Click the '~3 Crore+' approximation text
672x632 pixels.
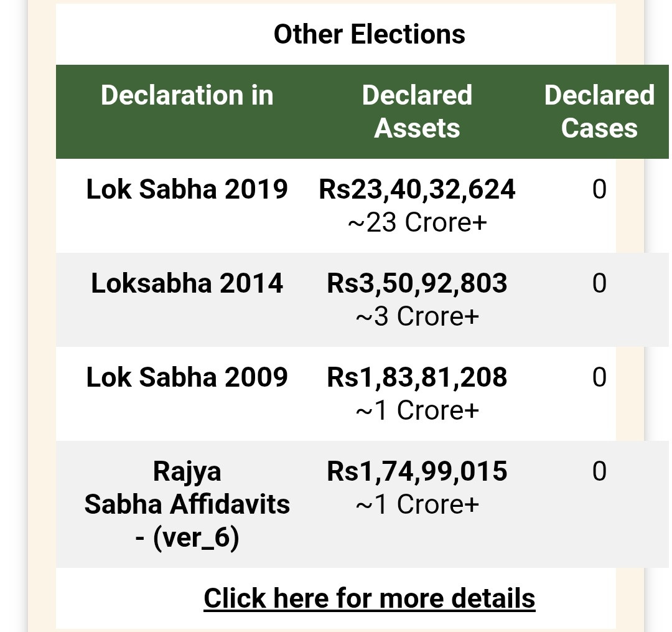tap(417, 316)
